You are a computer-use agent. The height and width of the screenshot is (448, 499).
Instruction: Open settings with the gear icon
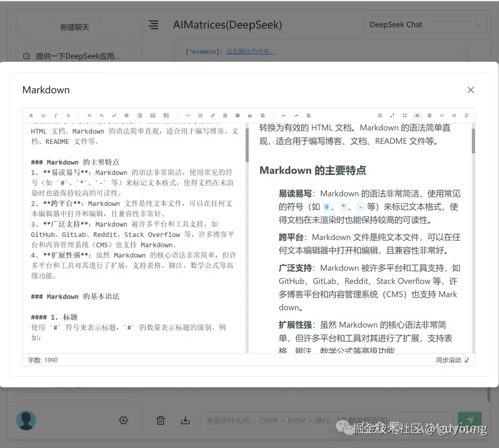point(123,420)
